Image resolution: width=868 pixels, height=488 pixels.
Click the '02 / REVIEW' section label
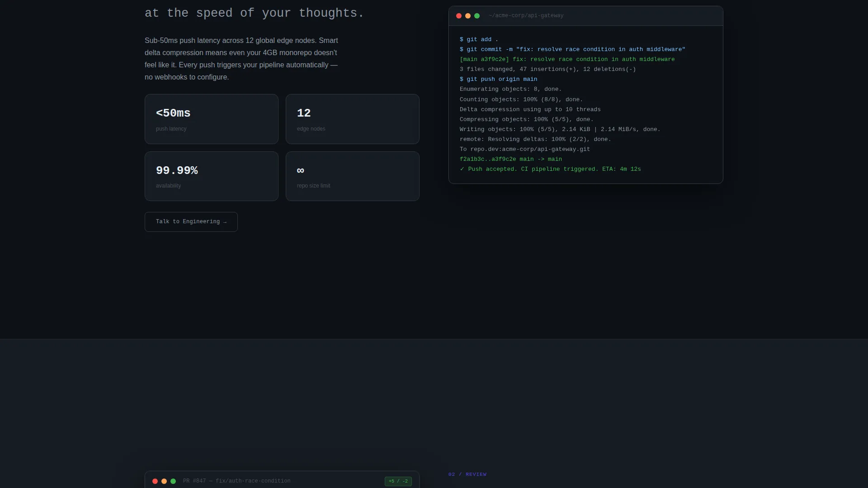(x=467, y=474)
